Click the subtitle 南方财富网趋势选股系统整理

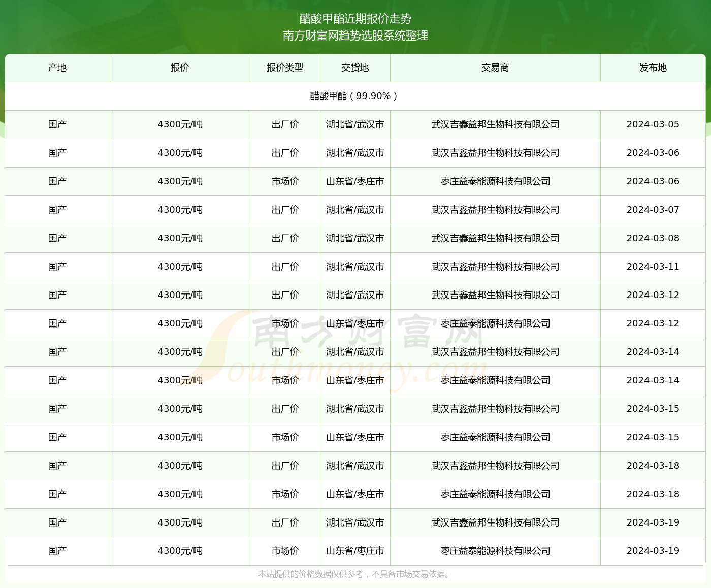tap(355, 36)
